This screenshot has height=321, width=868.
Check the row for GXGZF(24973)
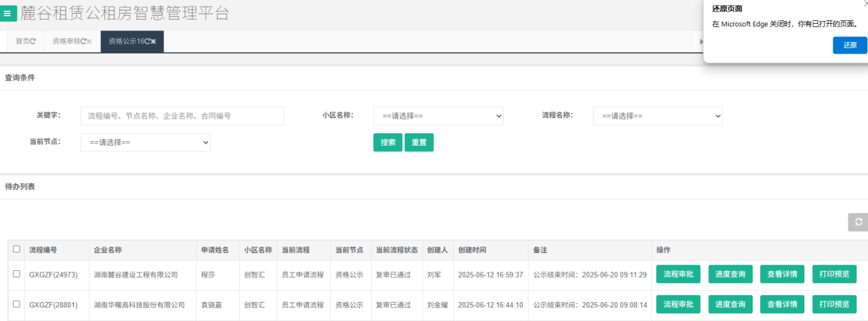[x=16, y=274]
